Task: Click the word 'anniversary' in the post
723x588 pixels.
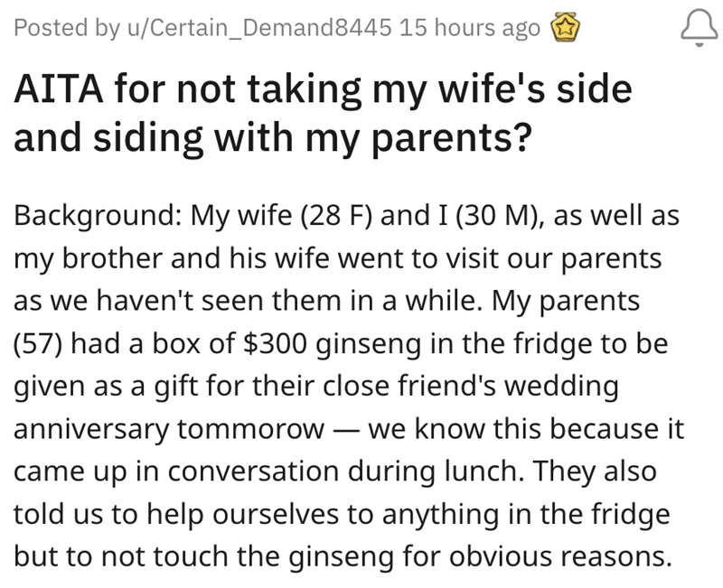Action: (92, 429)
